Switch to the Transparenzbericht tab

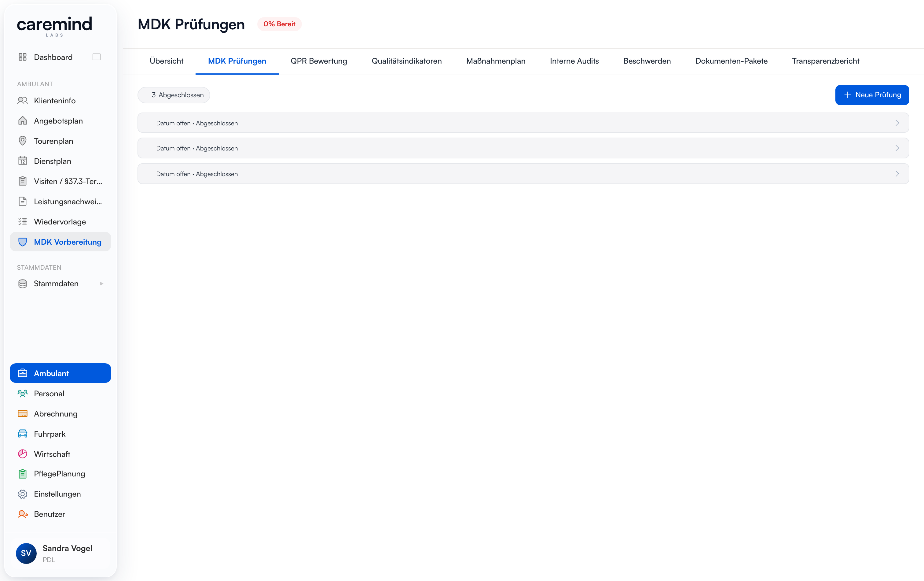[x=825, y=61]
